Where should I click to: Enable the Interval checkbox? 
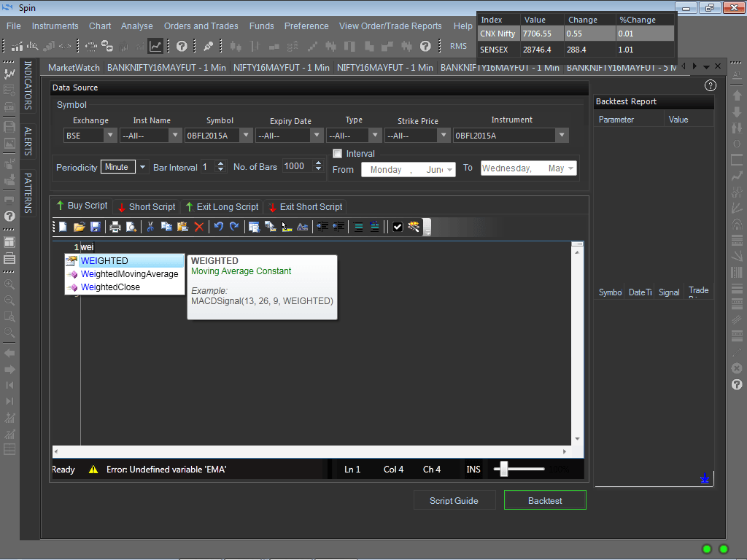click(x=337, y=154)
